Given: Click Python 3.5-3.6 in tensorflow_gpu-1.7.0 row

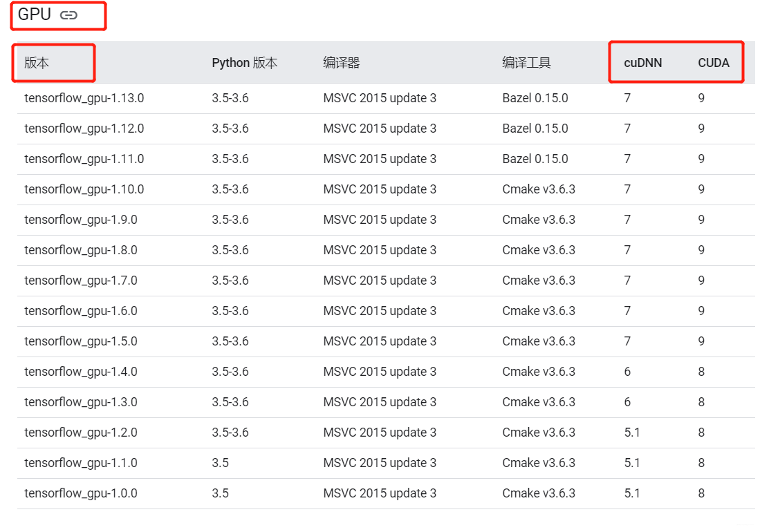Looking at the screenshot, I should [x=230, y=281].
